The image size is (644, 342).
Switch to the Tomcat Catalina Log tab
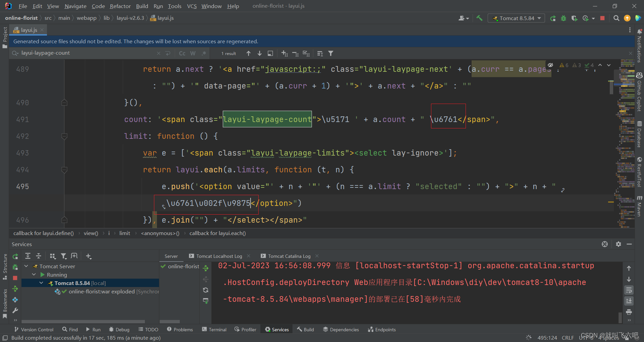tap(289, 256)
